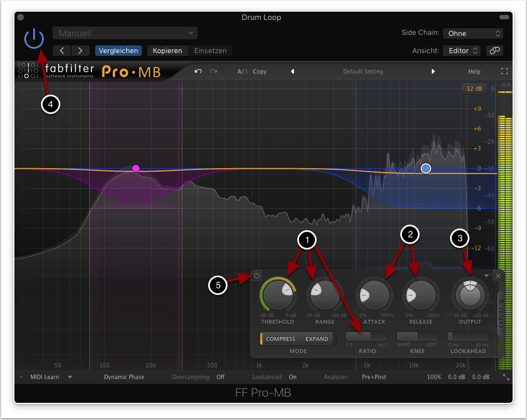The width and height of the screenshot is (527, 420).
Task: Click the link chain icon
Action: tap(494, 50)
